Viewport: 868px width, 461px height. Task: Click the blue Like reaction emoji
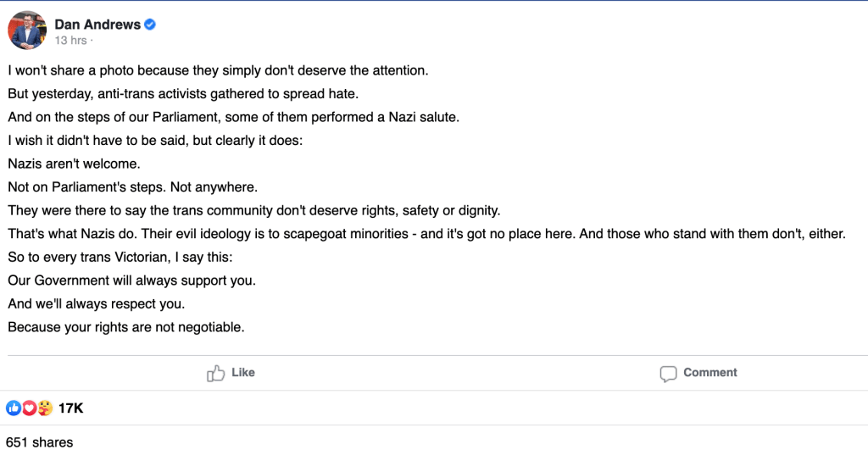point(13,408)
